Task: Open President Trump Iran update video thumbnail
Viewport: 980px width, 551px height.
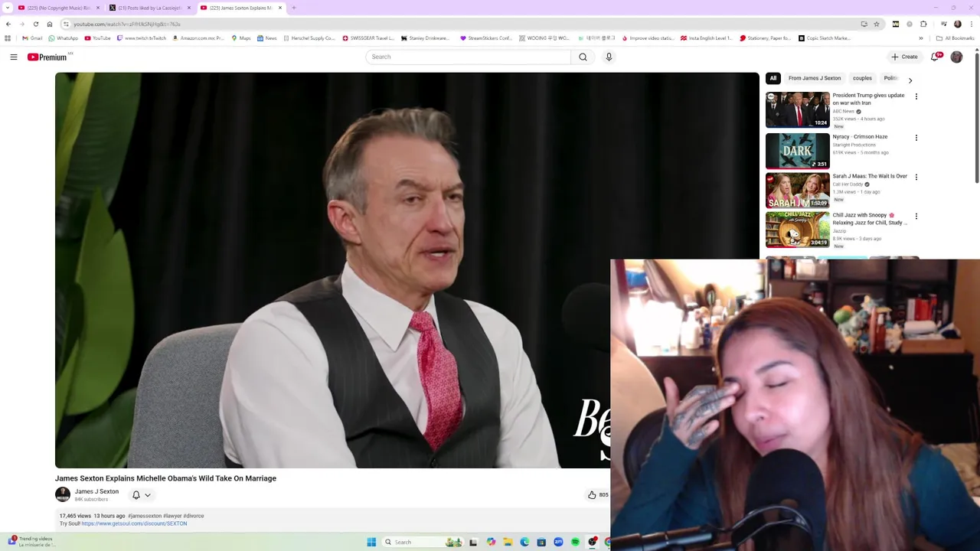Action: point(798,109)
